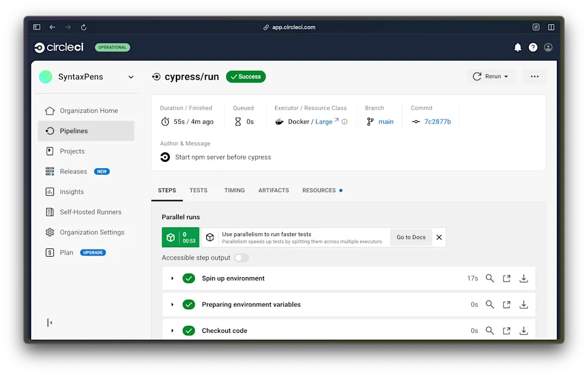Open Organization Settings in sidebar
The height and width of the screenshot is (375, 588).
tap(86, 232)
